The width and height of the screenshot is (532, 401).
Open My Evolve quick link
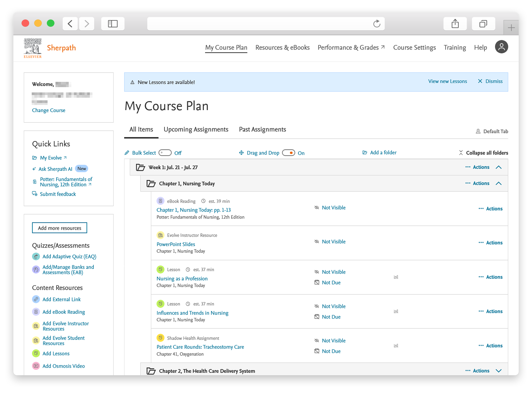tap(50, 158)
